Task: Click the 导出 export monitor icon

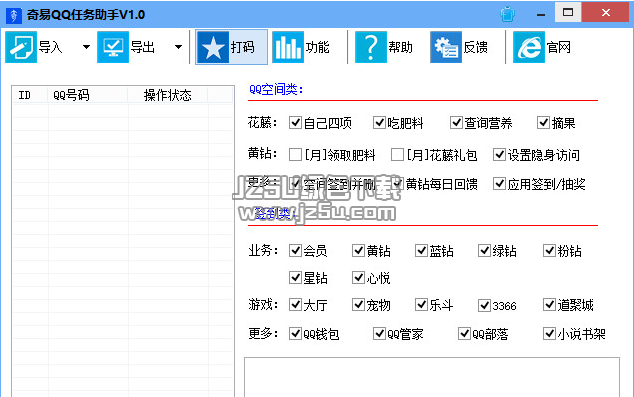Action: coord(113,47)
